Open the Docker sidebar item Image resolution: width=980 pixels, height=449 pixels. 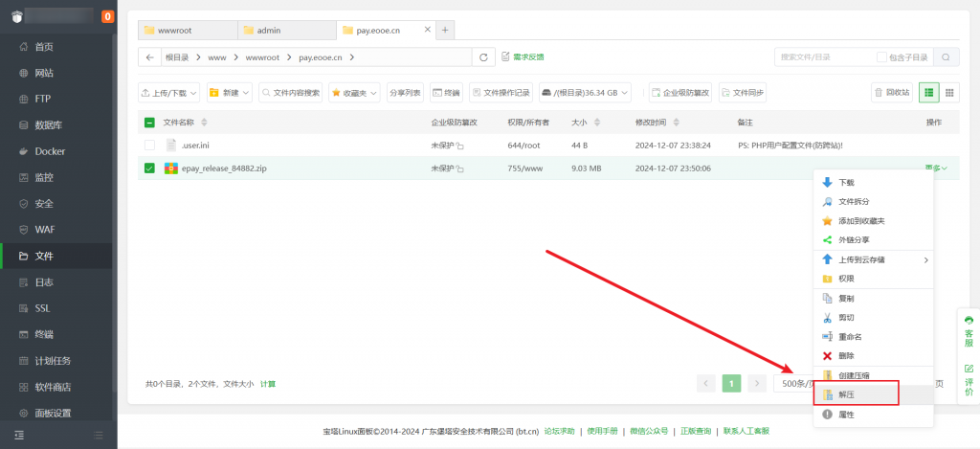pos(50,151)
